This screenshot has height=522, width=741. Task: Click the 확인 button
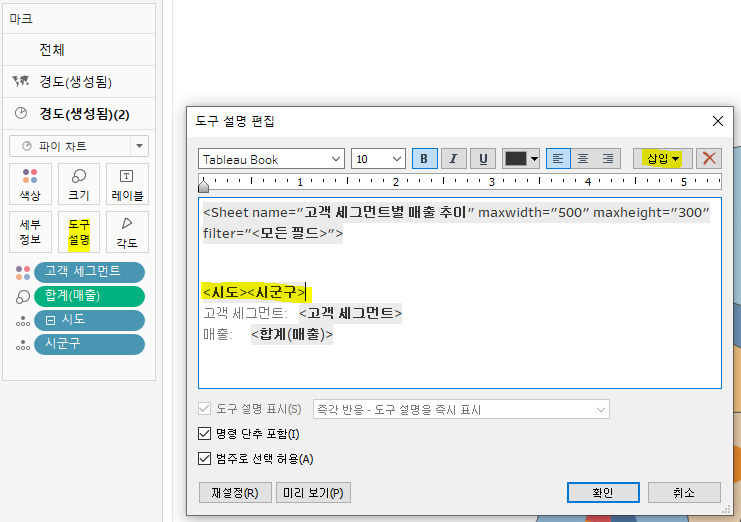(x=603, y=493)
